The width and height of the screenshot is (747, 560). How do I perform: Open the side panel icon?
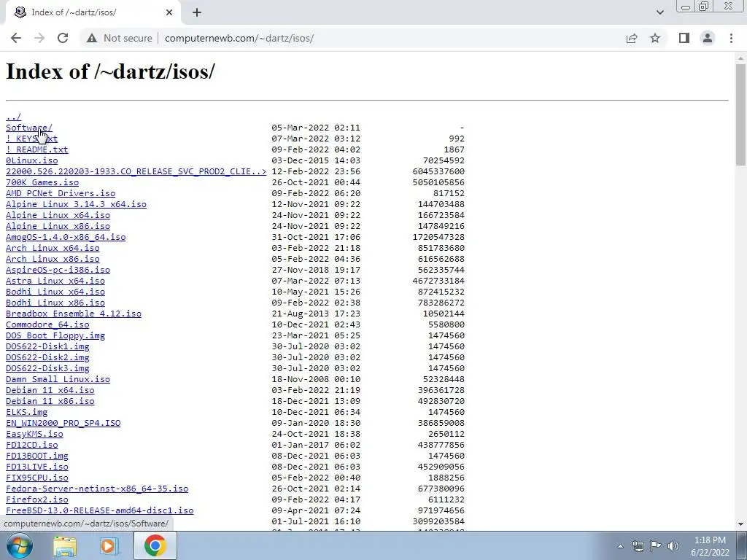[684, 38]
